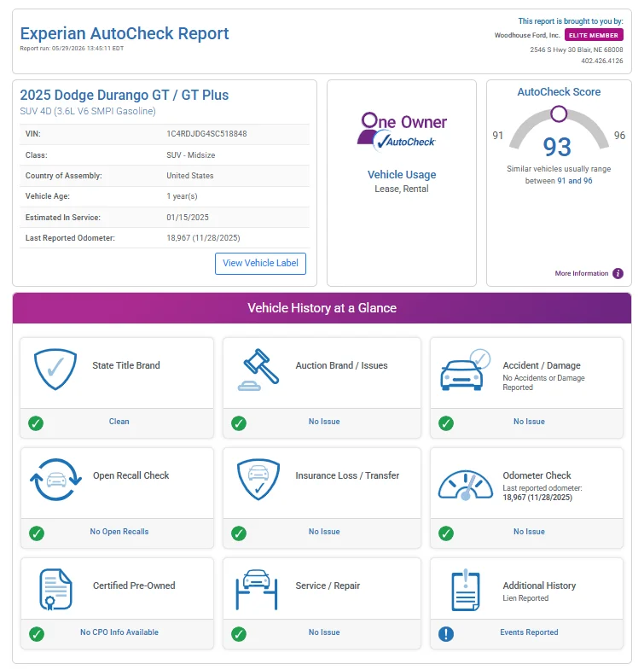
Task: Click the One Owner AutoCheck logo
Action: point(402,132)
